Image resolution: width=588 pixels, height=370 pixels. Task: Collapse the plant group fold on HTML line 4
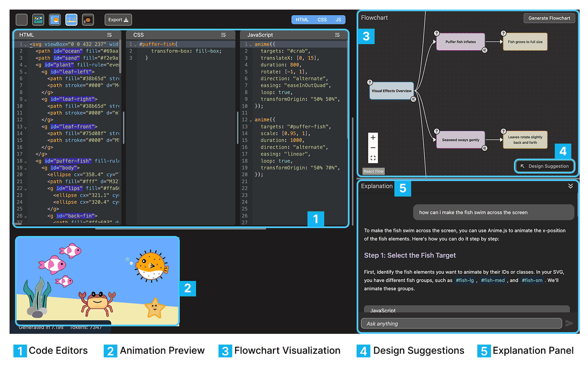click(x=26, y=66)
